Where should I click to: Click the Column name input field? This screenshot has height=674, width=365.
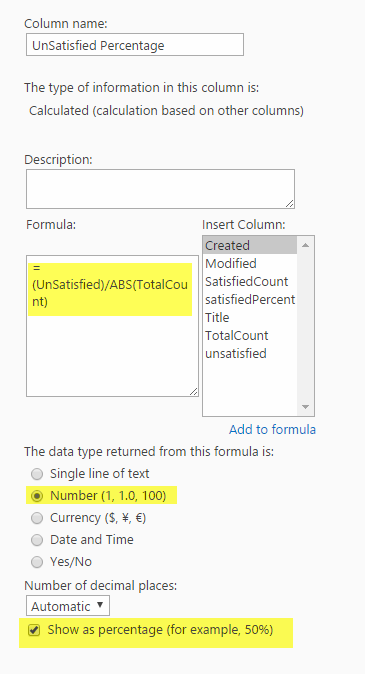tap(135, 45)
